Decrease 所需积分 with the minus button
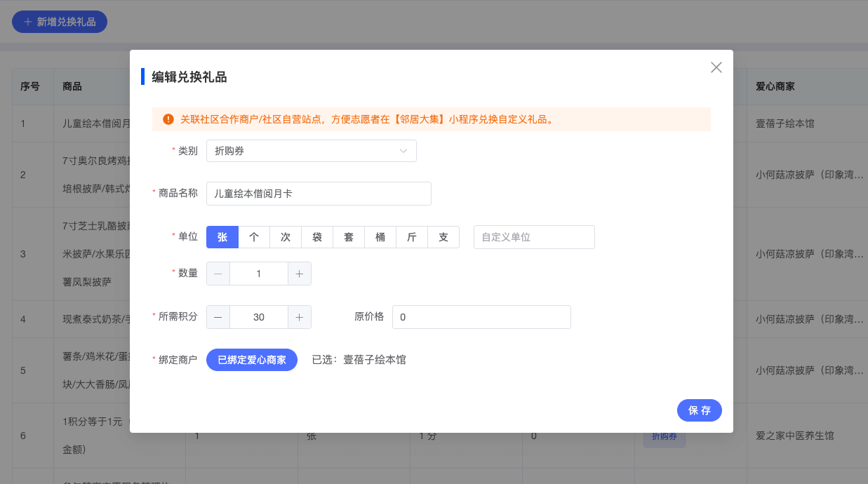Image resolution: width=868 pixels, height=484 pixels. [x=218, y=317]
